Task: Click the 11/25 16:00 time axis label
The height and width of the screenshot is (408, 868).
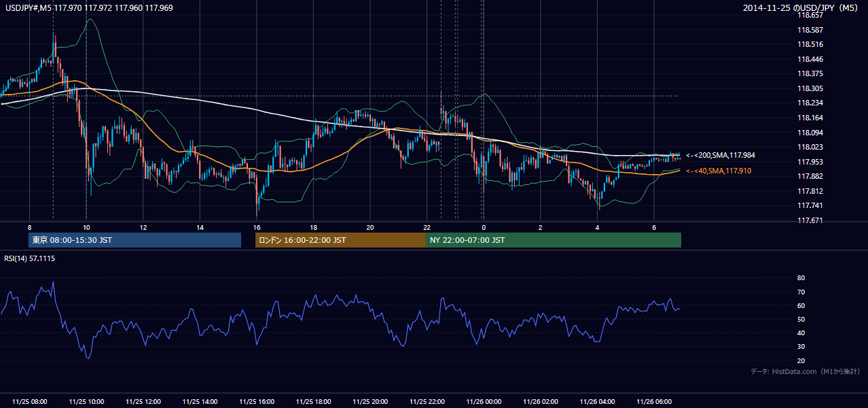Action: pos(257,402)
